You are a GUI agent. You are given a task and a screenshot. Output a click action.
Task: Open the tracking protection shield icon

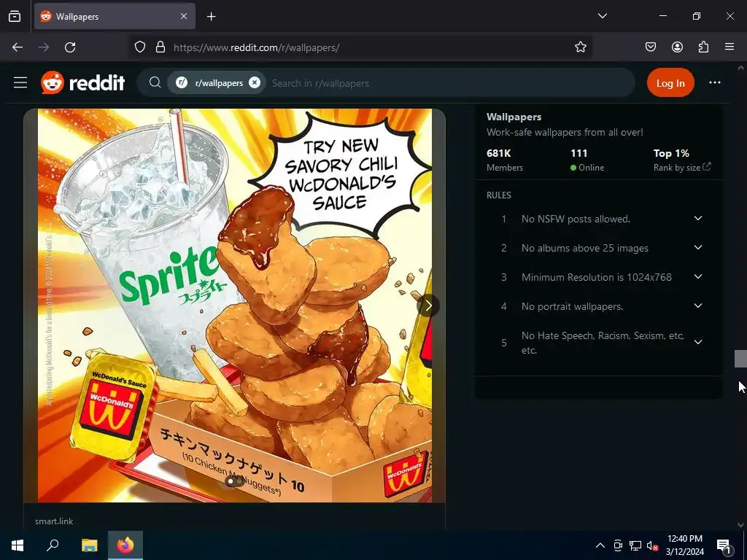click(139, 47)
